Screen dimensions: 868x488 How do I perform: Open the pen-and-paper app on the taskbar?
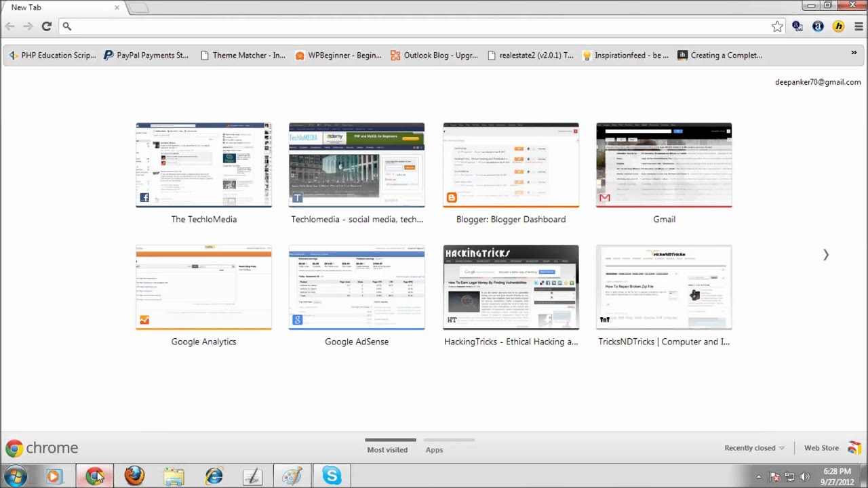252,476
